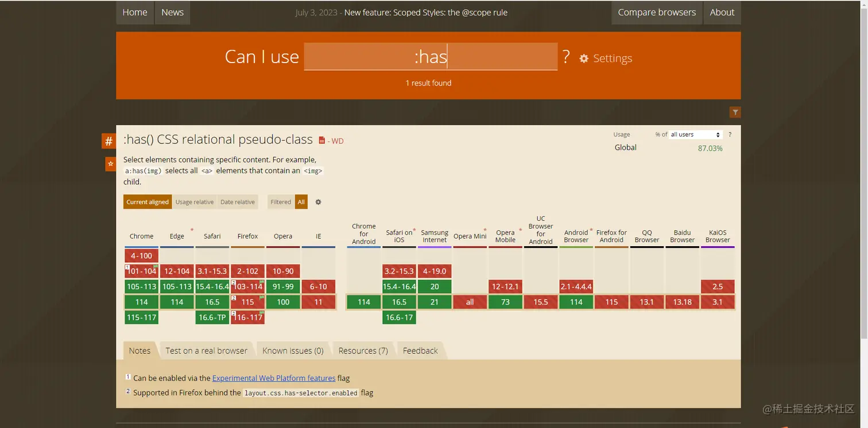Click the Safari on iOS column header
The height and width of the screenshot is (428, 868).
pos(399,236)
